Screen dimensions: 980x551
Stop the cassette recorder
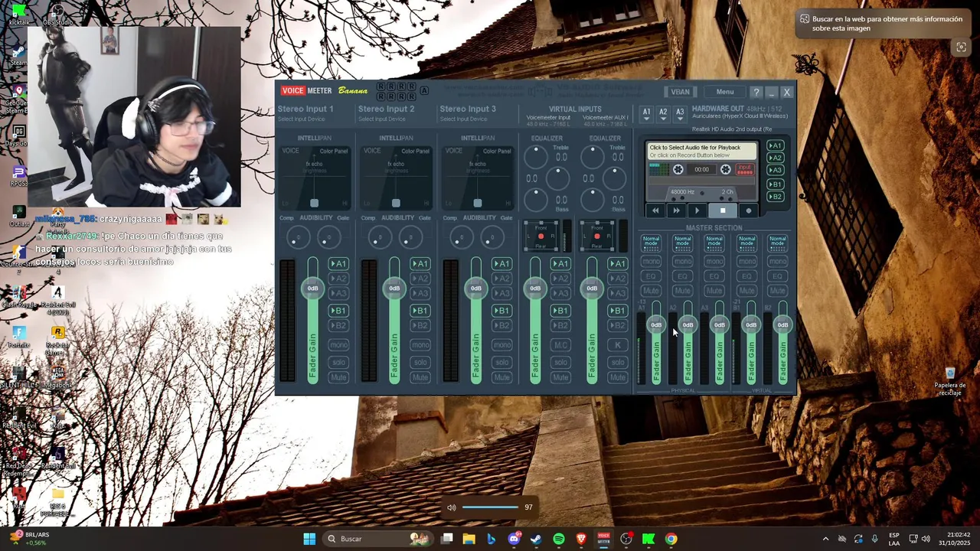click(723, 210)
